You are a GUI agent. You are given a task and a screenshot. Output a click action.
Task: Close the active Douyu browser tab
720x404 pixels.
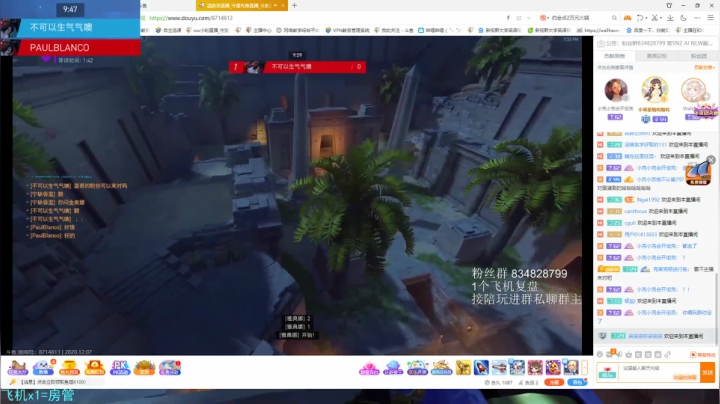(x=283, y=6)
